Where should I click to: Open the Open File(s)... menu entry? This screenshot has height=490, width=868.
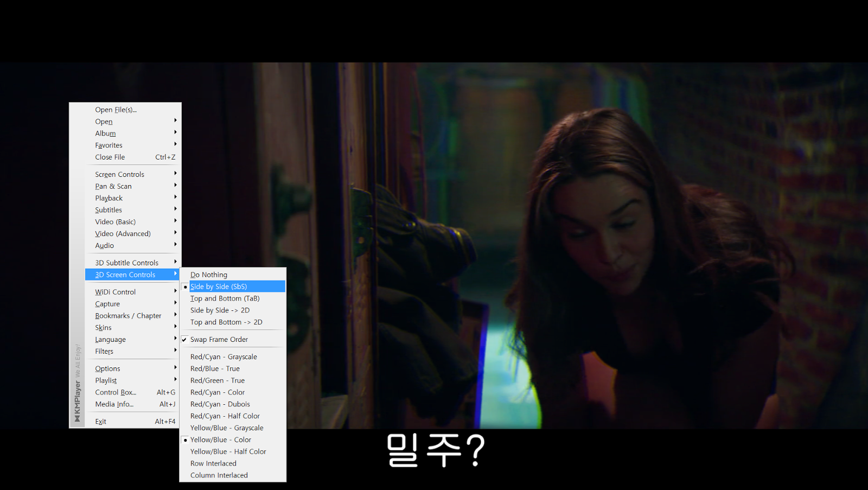pyautogui.click(x=132, y=110)
